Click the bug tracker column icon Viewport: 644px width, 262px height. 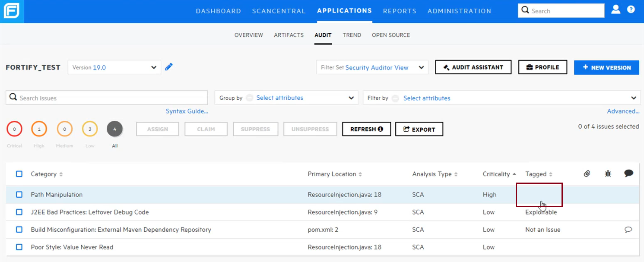point(608,174)
